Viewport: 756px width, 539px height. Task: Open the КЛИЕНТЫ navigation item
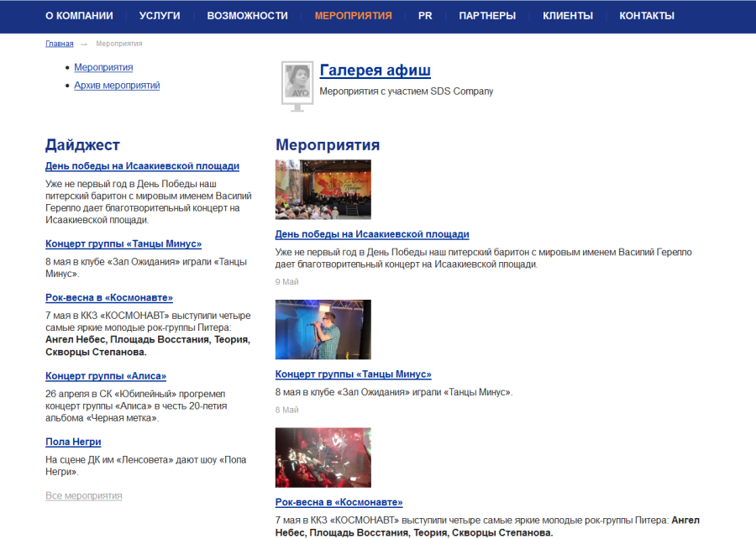tap(568, 16)
